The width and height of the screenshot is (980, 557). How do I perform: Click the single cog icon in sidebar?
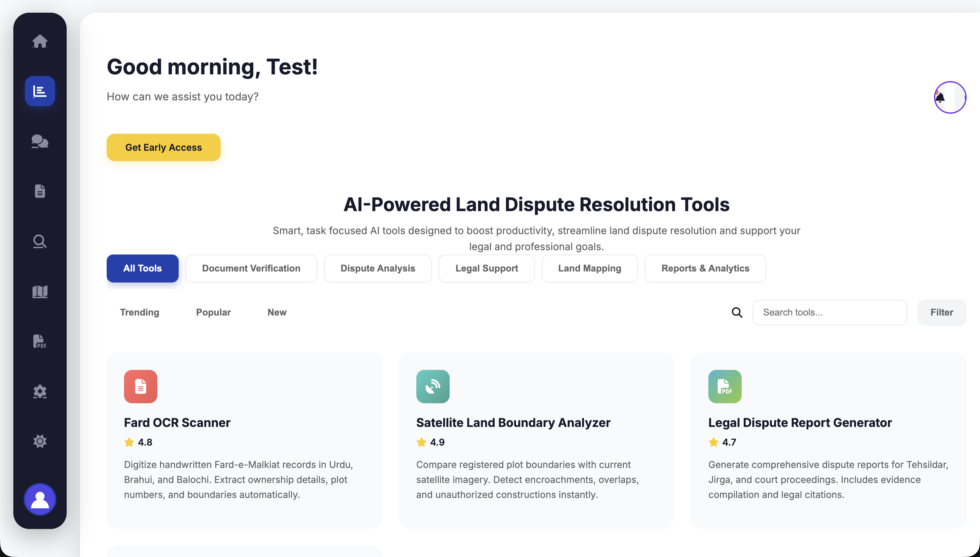[x=40, y=442]
